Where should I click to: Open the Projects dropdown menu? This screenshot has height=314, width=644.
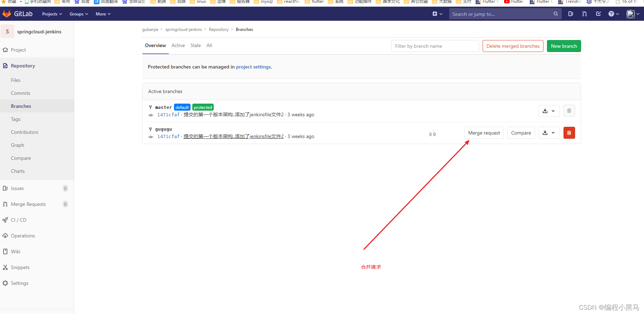52,14
